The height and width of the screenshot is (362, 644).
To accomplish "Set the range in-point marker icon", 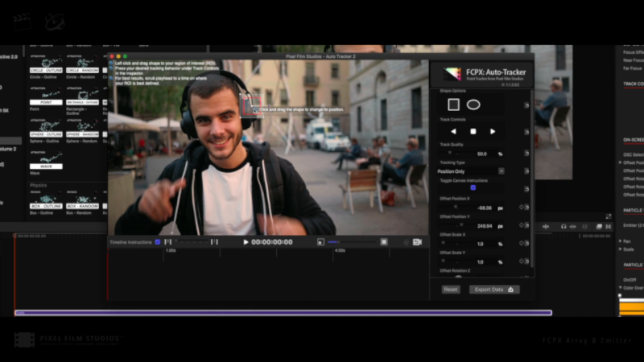I will (168, 242).
